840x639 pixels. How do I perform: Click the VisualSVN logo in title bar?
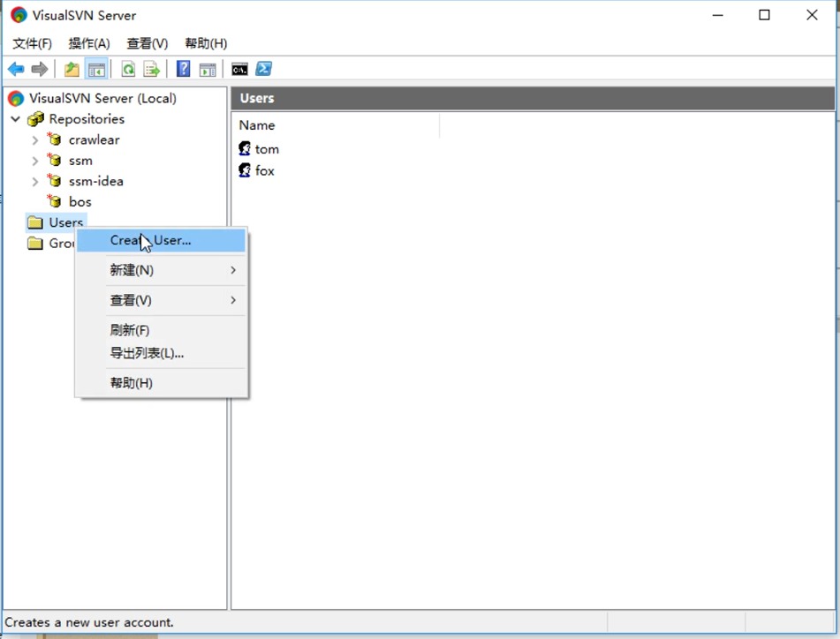(x=19, y=15)
